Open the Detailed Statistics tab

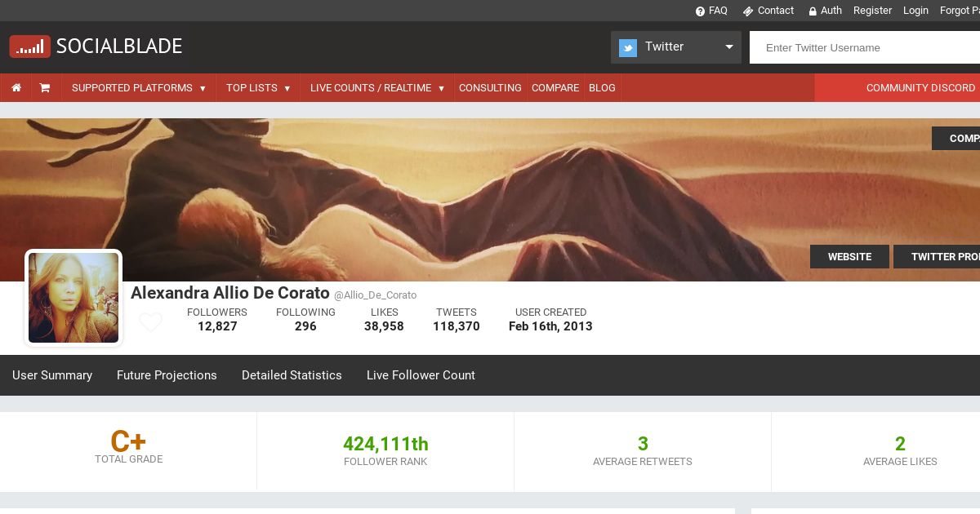[292, 375]
